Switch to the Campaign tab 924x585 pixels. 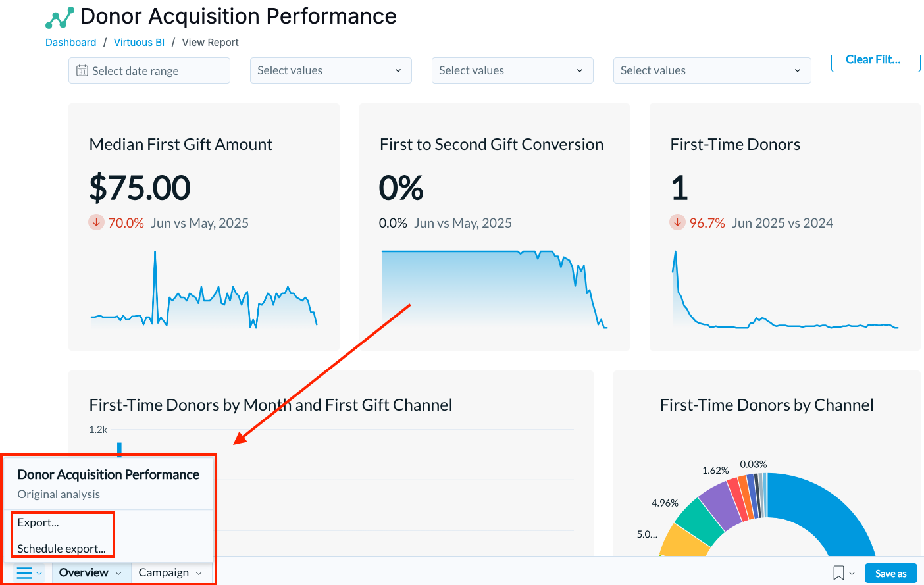[164, 572]
